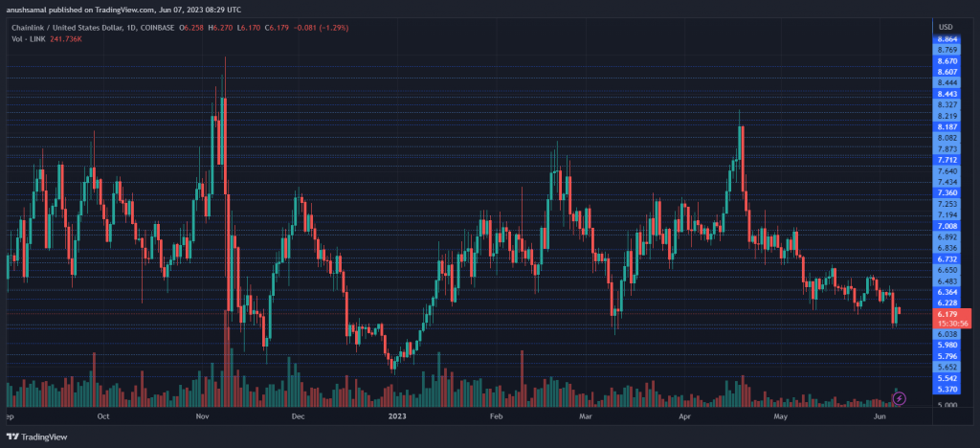Click the Apr label on time axis

click(682, 417)
